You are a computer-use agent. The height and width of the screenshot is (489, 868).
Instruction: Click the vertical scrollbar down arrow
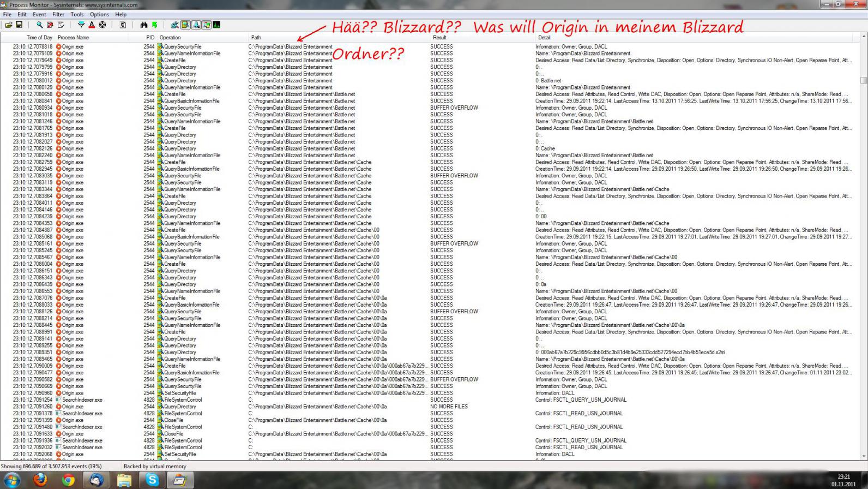click(x=864, y=456)
